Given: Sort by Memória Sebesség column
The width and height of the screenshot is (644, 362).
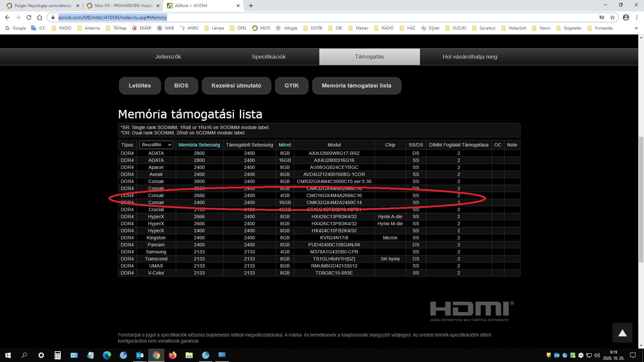Looking at the screenshot, I should coord(199,145).
